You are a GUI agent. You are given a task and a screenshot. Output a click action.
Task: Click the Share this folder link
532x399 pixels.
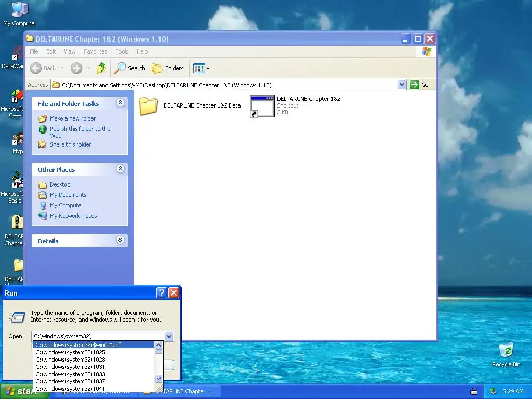[x=70, y=144]
